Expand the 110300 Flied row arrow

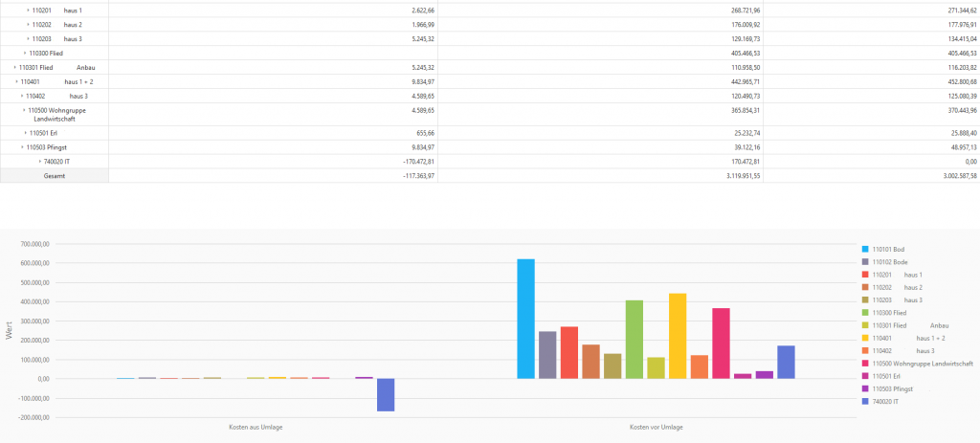point(25,53)
